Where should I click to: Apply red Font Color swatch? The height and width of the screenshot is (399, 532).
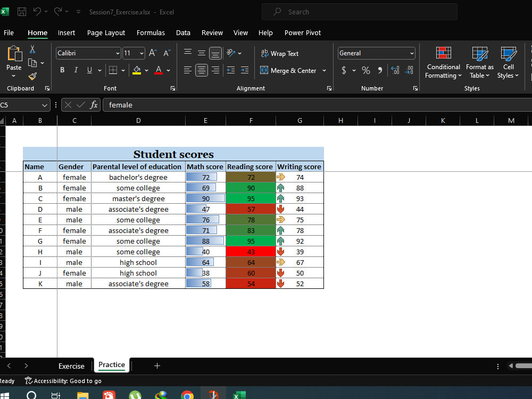[x=159, y=70]
